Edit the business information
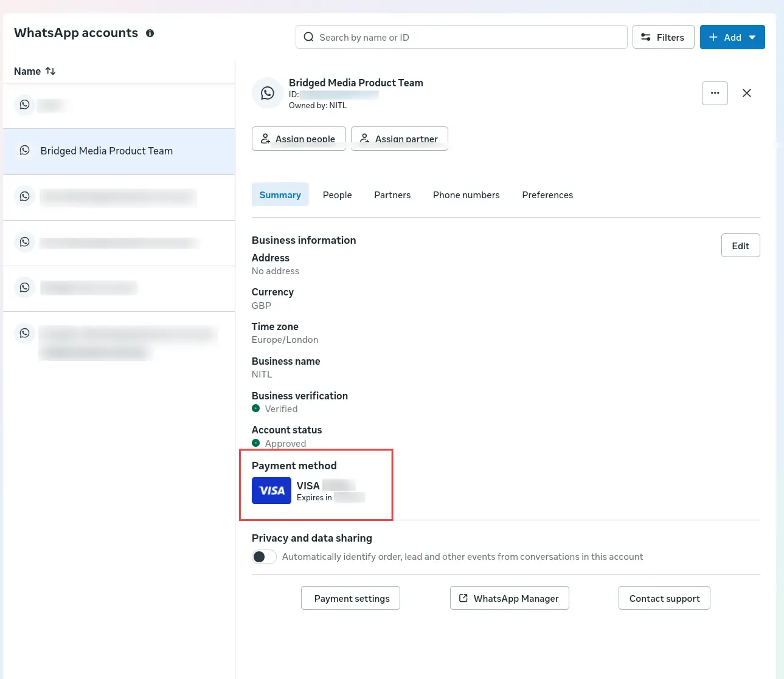This screenshot has height=679, width=784. (x=741, y=246)
